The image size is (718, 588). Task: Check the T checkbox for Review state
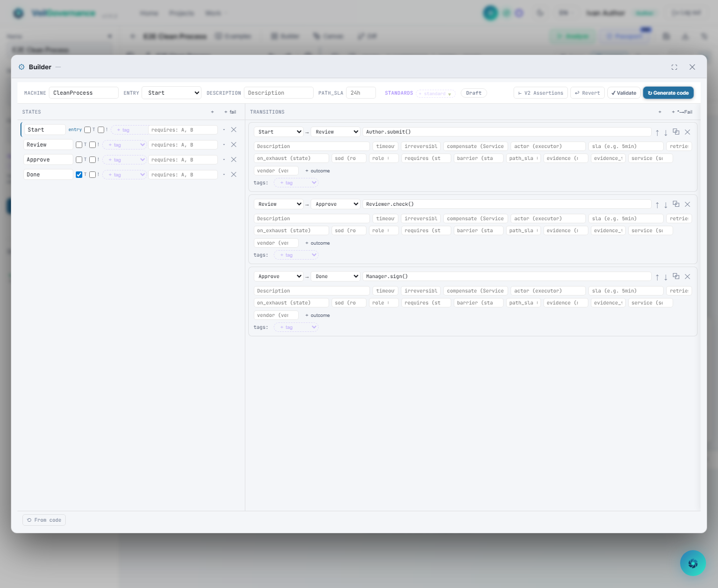(79, 145)
